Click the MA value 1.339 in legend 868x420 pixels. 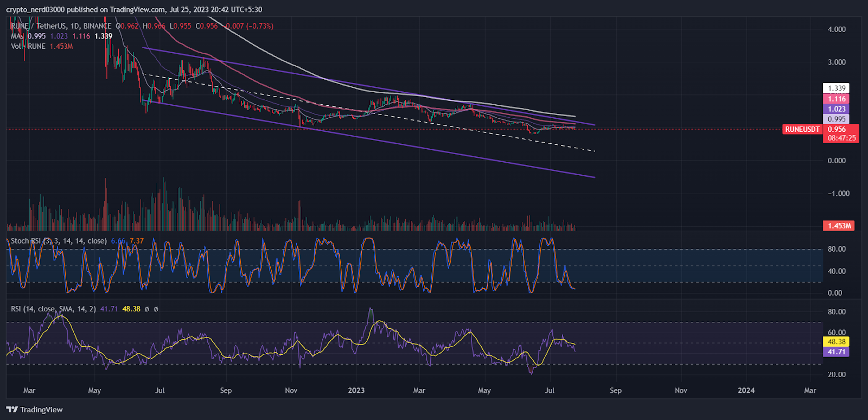click(x=103, y=36)
